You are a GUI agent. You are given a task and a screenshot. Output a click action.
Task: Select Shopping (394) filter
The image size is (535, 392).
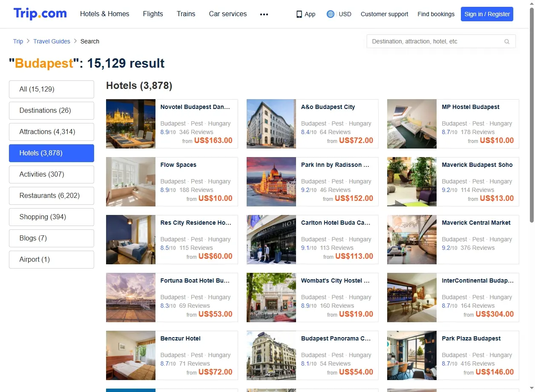52,217
